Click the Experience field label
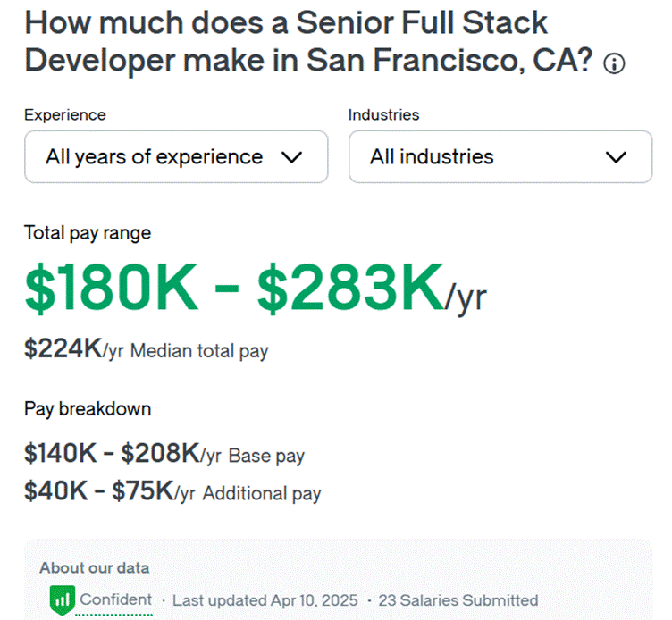Screen dimensions: 672x620 (64, 114)
